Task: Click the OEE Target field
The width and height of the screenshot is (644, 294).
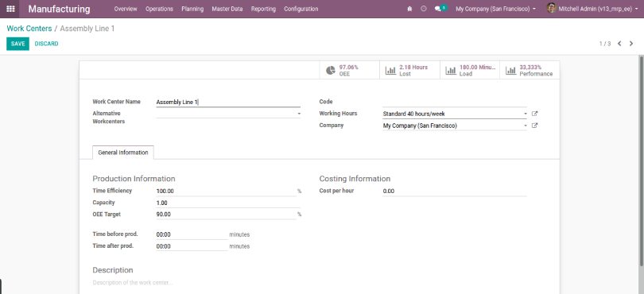Action: [x=226, y=215]
